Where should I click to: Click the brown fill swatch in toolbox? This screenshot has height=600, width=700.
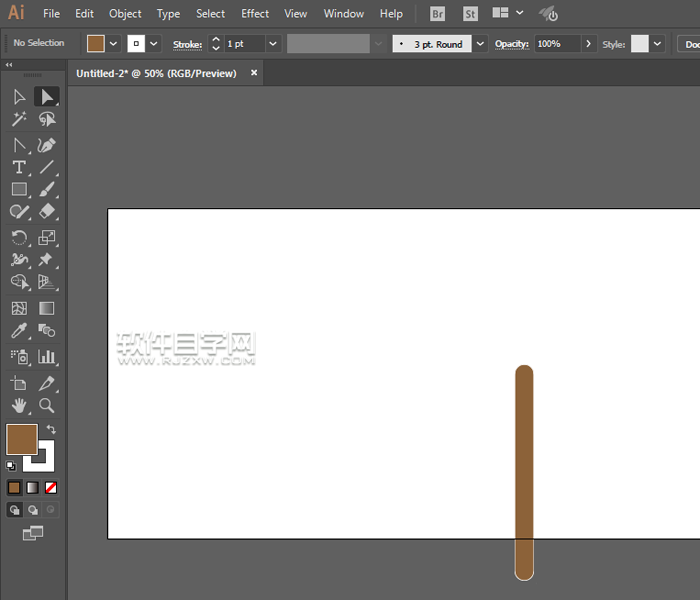[x=21, y=439]
